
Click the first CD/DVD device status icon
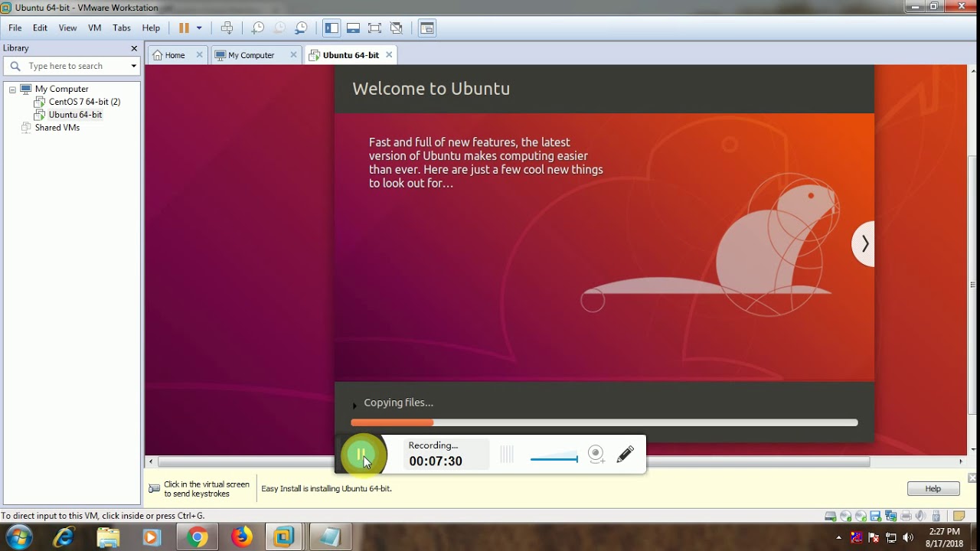[845, 517]
